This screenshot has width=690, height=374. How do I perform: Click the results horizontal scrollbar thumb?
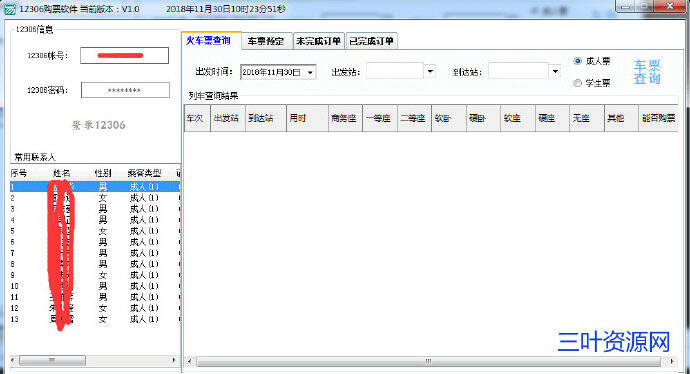tap(428, 361)
